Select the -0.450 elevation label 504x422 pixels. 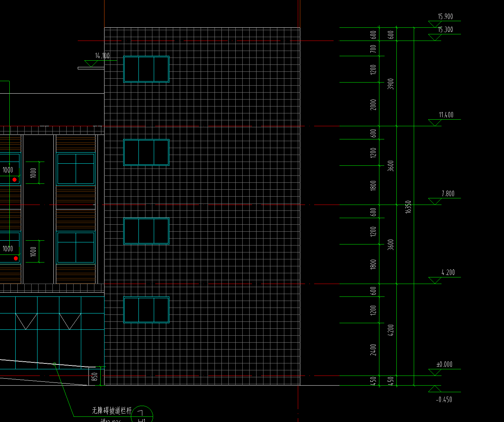pyautogui.click(x=444, y=399)
